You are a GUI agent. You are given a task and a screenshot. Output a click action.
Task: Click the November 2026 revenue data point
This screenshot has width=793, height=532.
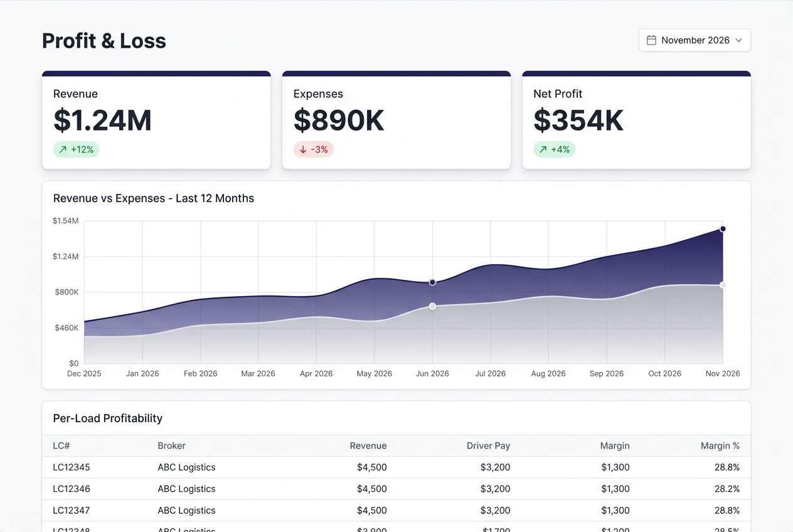coord(723,229)
